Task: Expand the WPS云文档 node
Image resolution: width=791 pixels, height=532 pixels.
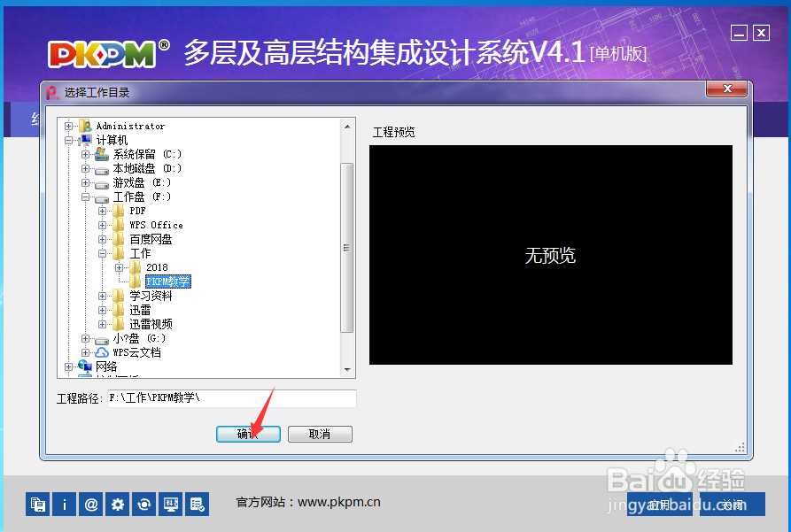Action: click(x=85, y=352)
